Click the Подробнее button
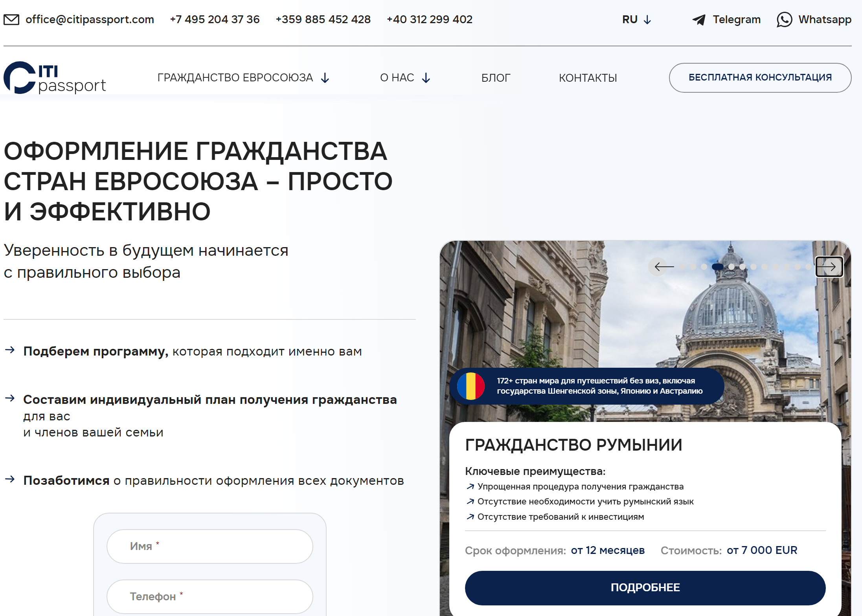The image size is (862, 616). pos(645,588)
